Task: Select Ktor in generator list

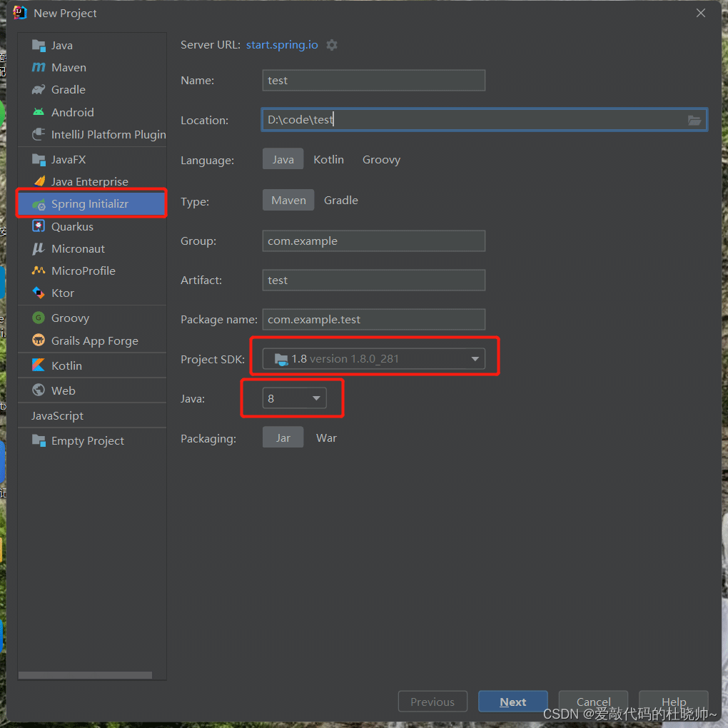Action: pos(92,293)
